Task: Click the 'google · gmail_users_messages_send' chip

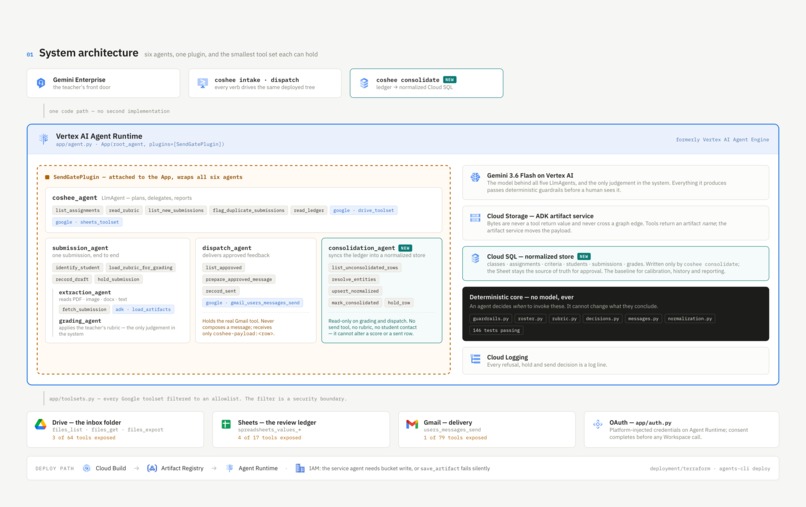Action: (x=252, y=303)
